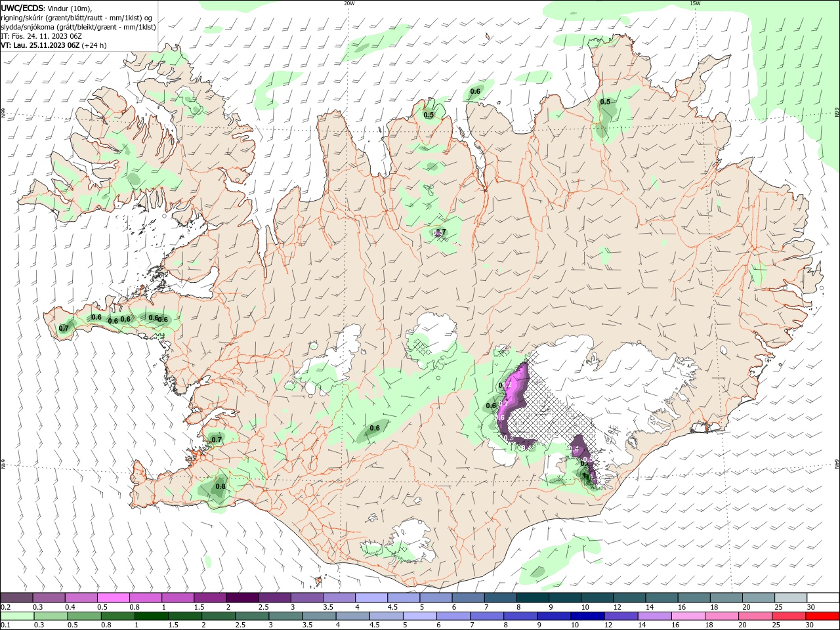Viewport: 840px width, 630px height.
Task: Pick the medium green 0.5 rain legend swatch
Action: (85, 616)
